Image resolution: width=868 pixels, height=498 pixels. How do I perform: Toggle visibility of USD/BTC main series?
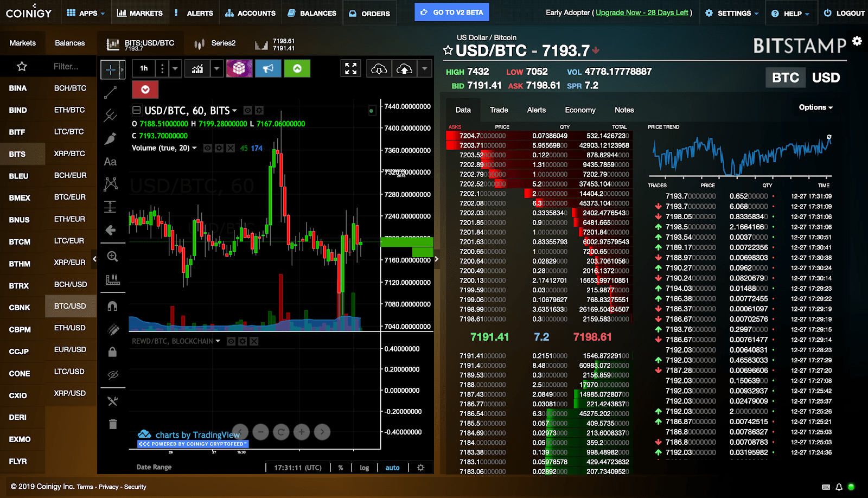[247, 110]
